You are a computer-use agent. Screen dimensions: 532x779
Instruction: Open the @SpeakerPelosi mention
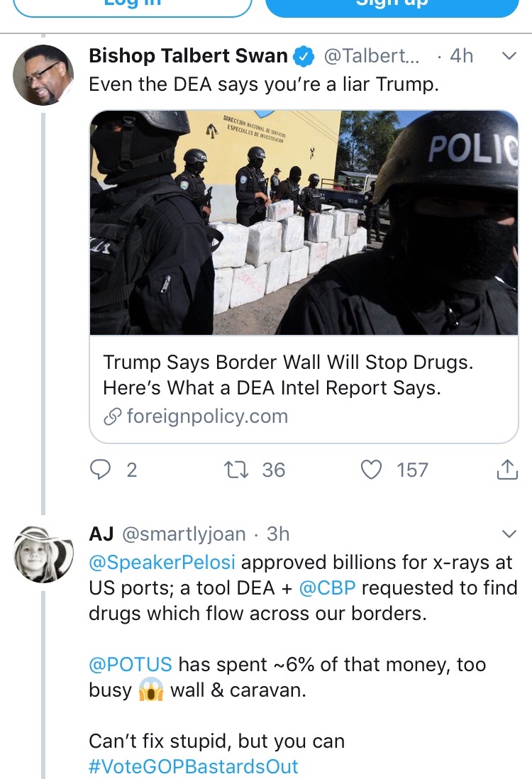click(x=164, y=563)
